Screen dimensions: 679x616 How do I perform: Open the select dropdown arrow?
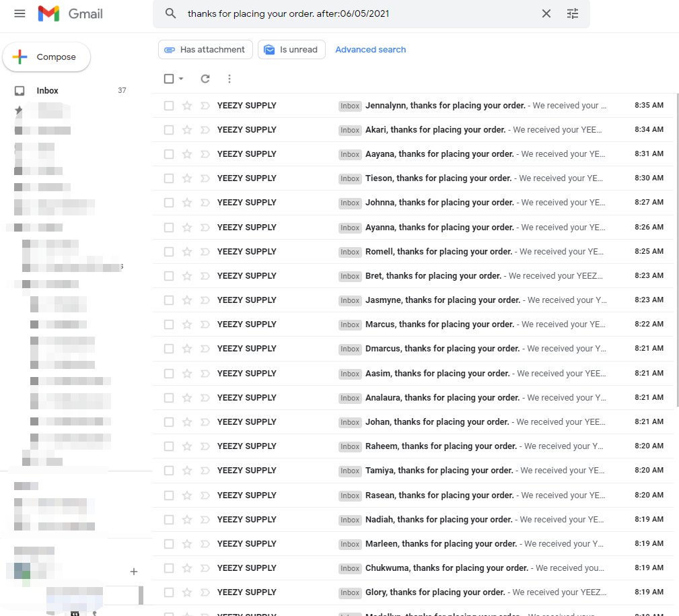[x=181, y=78]
